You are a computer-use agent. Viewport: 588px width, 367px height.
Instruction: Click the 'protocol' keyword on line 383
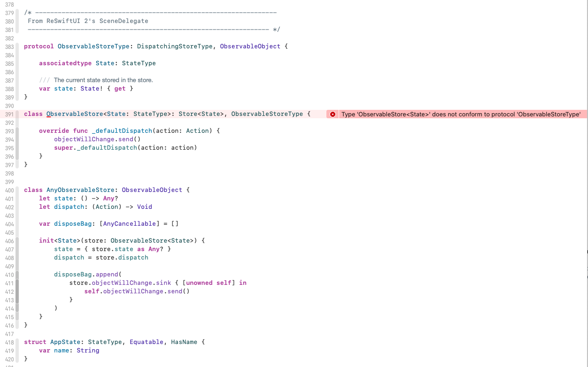[x=39, y=46]
